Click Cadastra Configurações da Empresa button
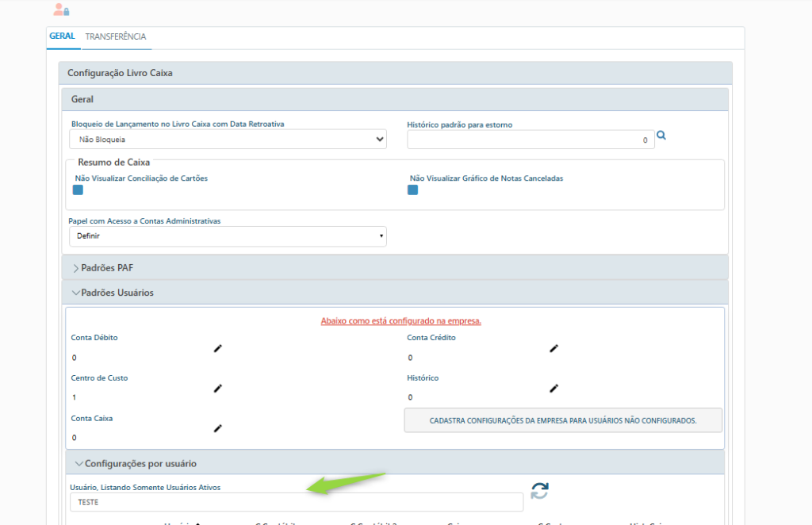The image size is (812, 525). [563, 420]
